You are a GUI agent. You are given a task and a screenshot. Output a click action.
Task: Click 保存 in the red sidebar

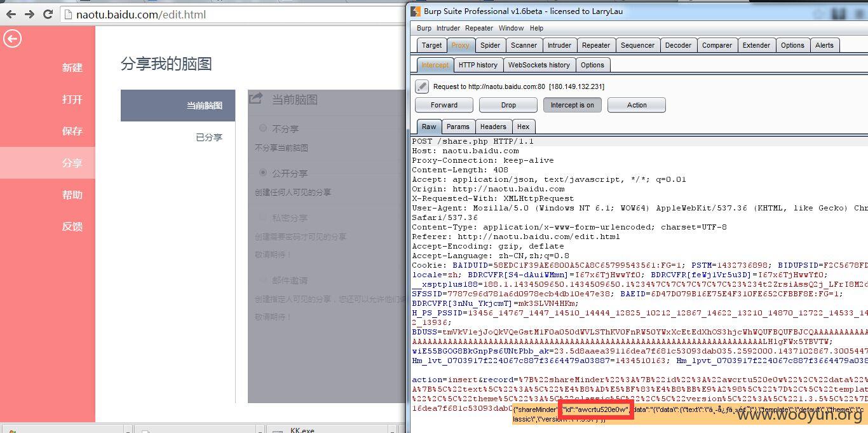click(72, 131)
